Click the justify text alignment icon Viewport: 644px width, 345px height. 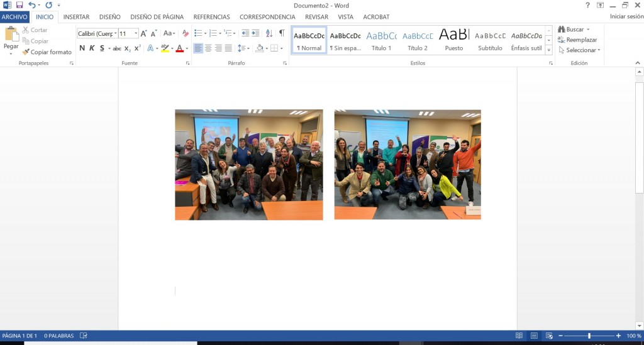pos(228,48)
